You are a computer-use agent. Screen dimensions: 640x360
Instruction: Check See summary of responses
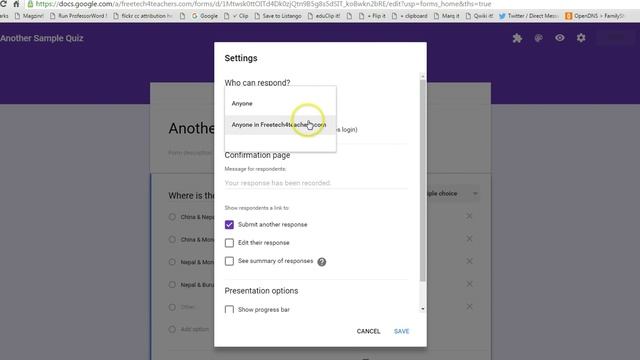pos(229,261)
